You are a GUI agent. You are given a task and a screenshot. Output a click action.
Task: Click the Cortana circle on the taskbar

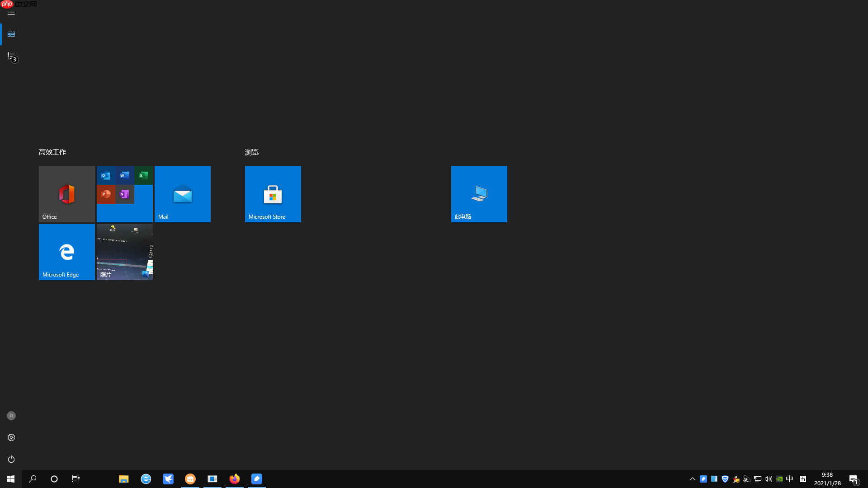pos(54,479)
